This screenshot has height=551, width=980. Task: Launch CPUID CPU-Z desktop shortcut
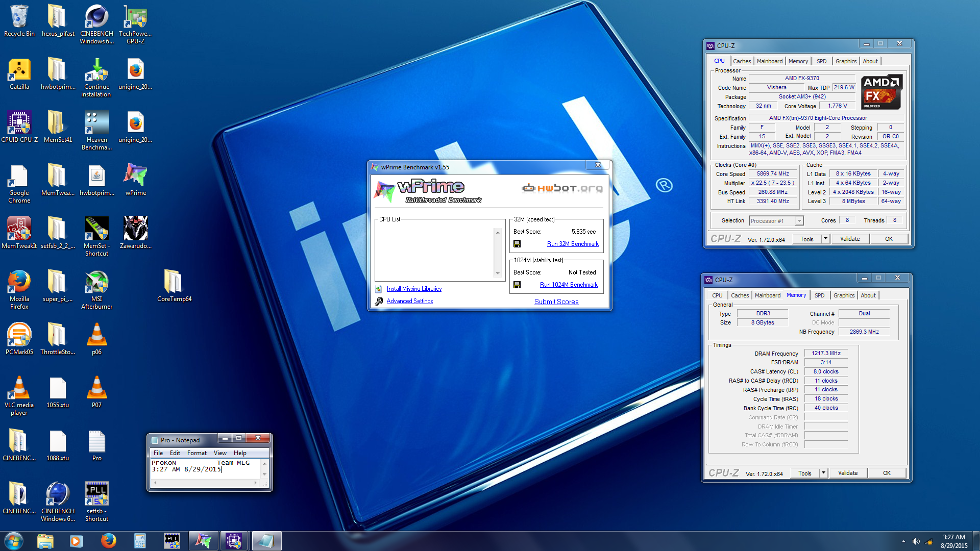(19, 127)
